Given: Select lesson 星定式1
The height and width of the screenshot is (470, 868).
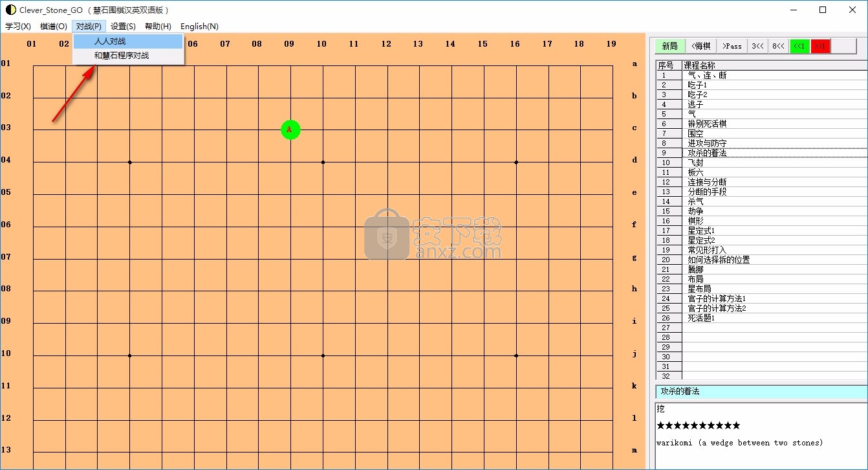Looking at the screenshot, I should point(774,230).
